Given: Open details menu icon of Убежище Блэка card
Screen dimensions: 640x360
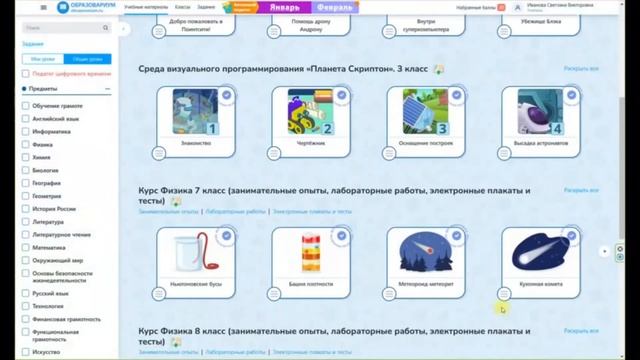Looking at the screenshot, I should click(504, 31).
